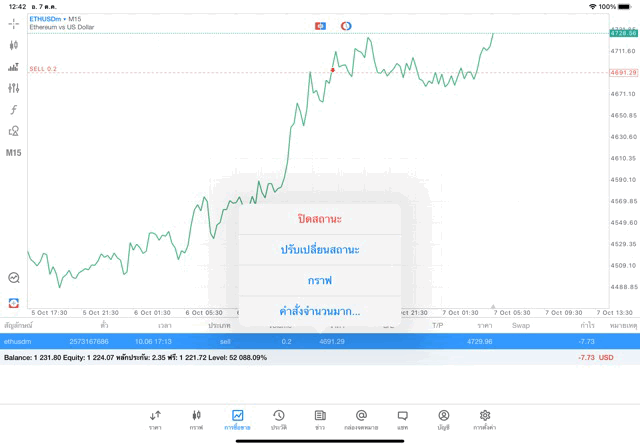Screen dimensions: 640x447
Task: Tap the red SELL 0.2 order line marker
Action: 44,69
